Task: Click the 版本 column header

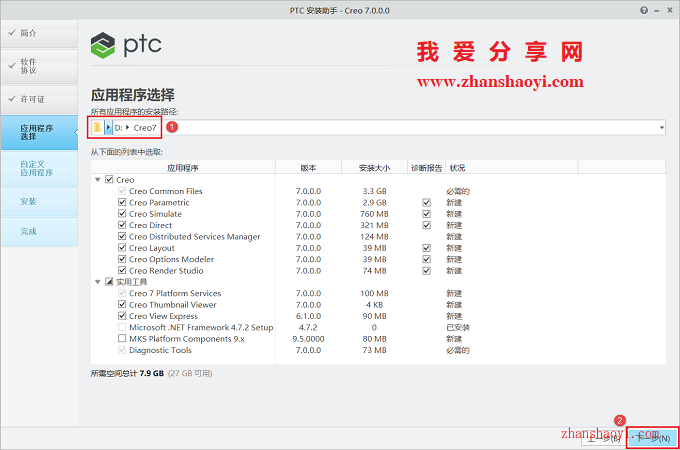Action: pyautogui.click(x=308, y=168)
